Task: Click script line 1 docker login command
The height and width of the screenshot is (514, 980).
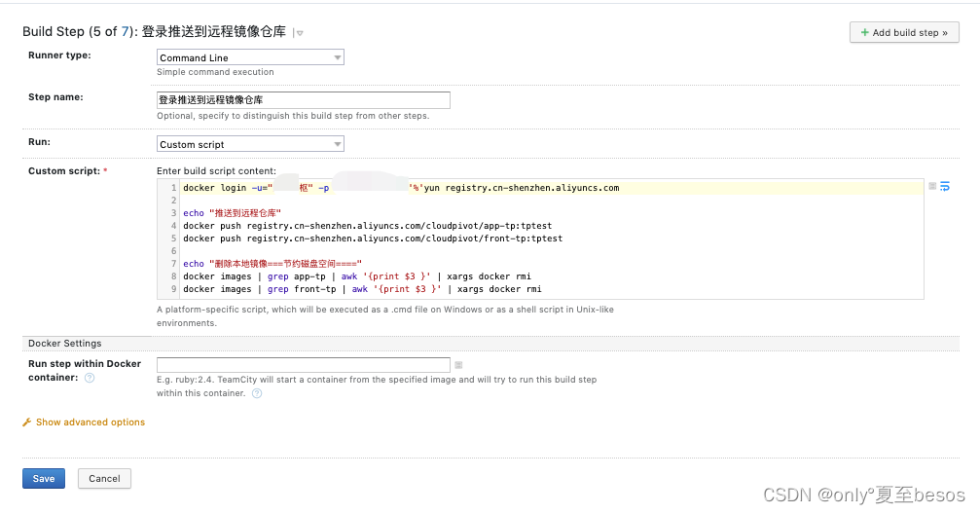Action: click(x=401, y=188)
